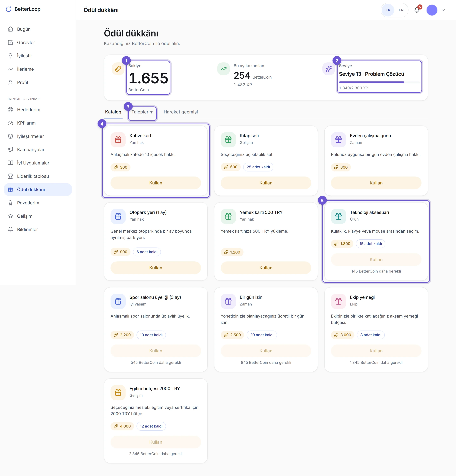Click the Seviye 13 XP progress bar
Image resolution: width=456 pixels, height=476 pixels.
(x=379, y=83)
